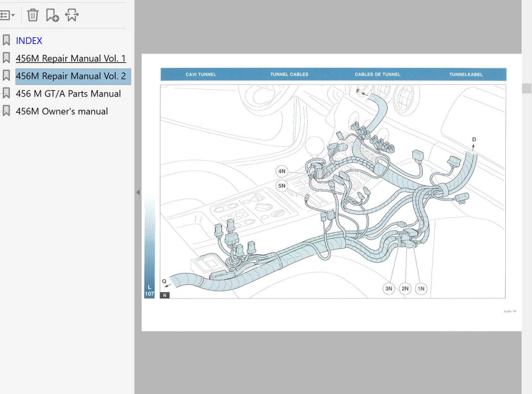
Task: Click the F cable direction label
Action: (x=358, y=91)
